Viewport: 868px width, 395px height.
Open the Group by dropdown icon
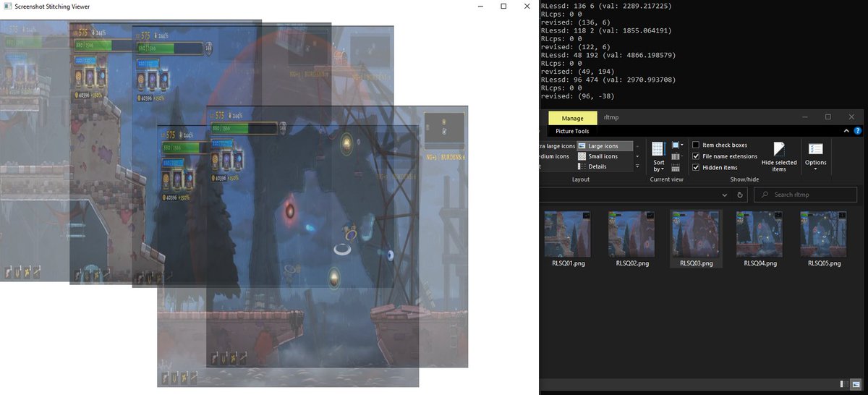pyautogui.click(x=678, y=145)
